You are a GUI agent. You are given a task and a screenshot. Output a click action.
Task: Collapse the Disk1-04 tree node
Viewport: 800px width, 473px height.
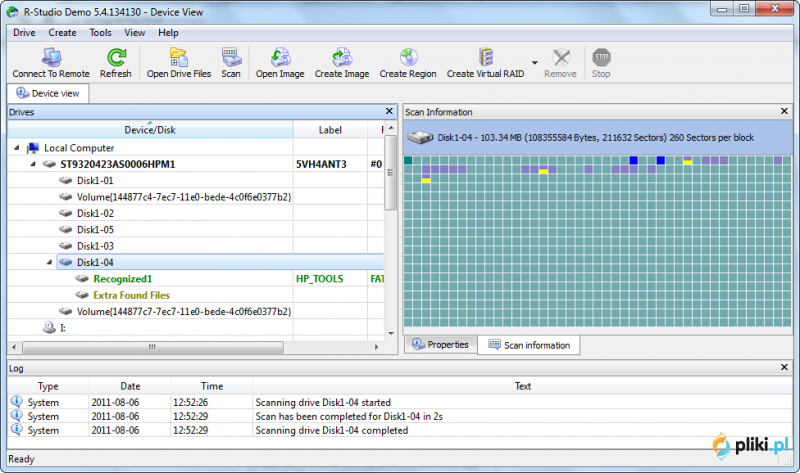pyautogui.click(x=49, y=262)
